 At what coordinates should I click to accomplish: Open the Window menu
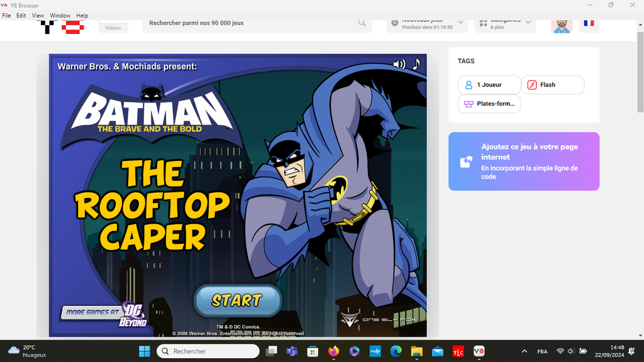click(60, 15)
